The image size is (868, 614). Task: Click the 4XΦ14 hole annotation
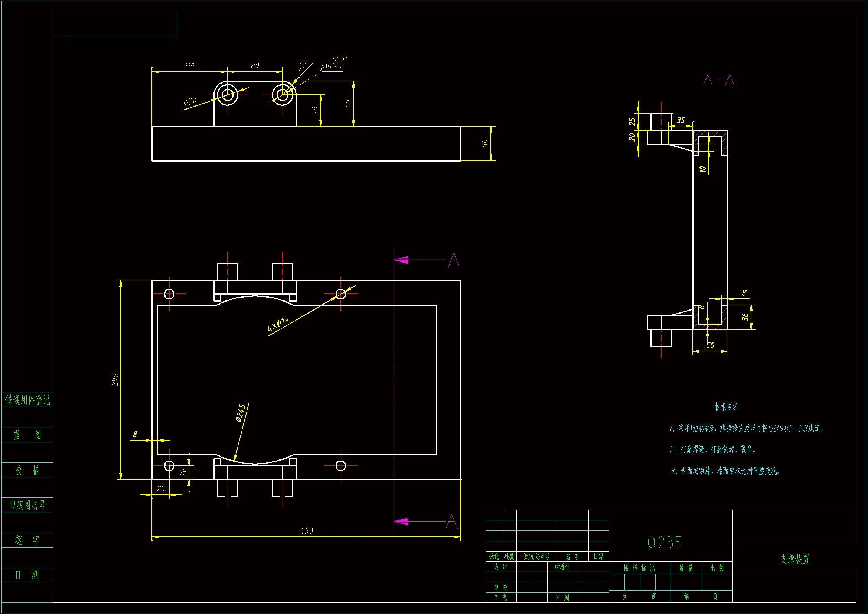click(x=278, y=324)
